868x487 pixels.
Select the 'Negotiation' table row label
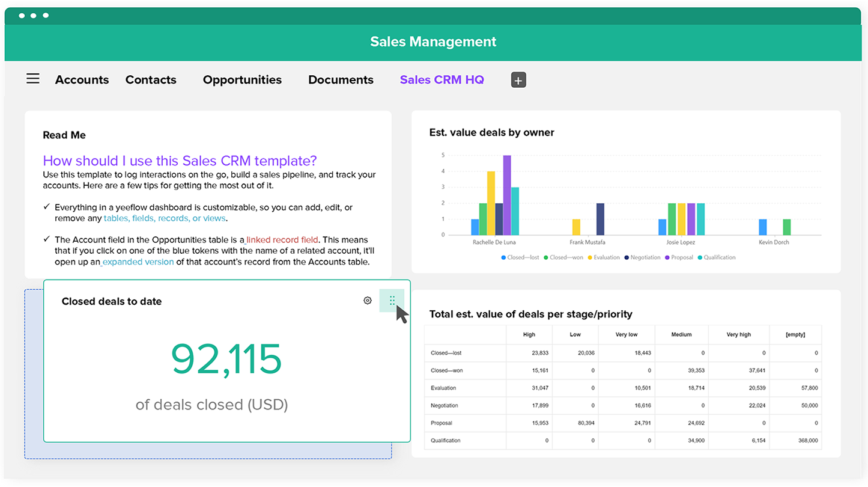445,405
